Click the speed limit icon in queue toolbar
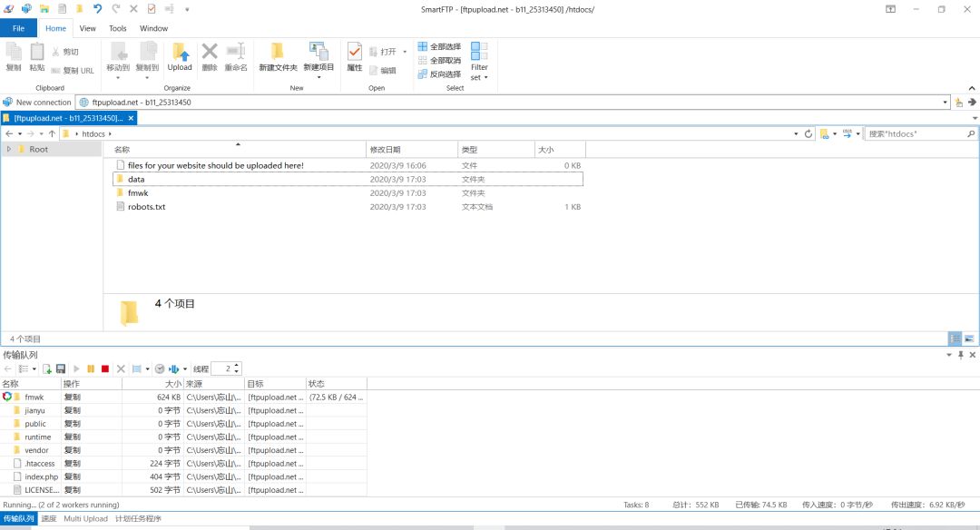The width and height of the screenshot is (980, 530). [x=174, y=368]
